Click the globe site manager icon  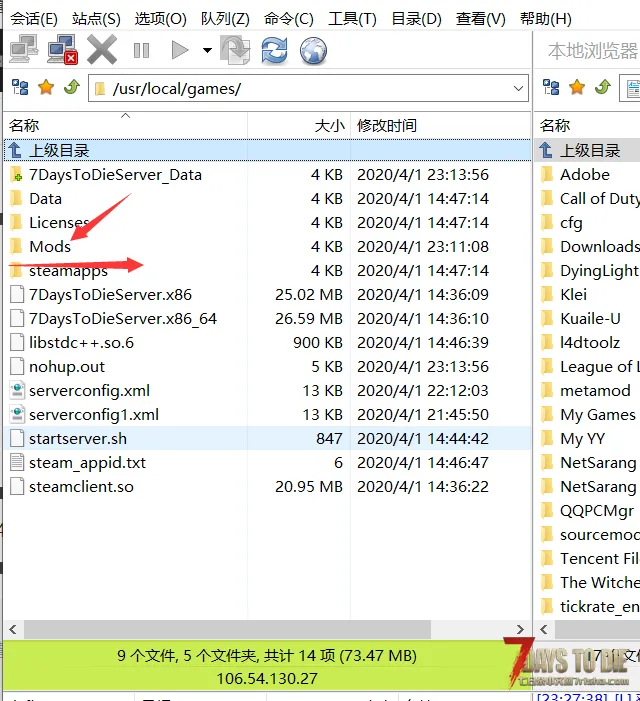(313, 51)
